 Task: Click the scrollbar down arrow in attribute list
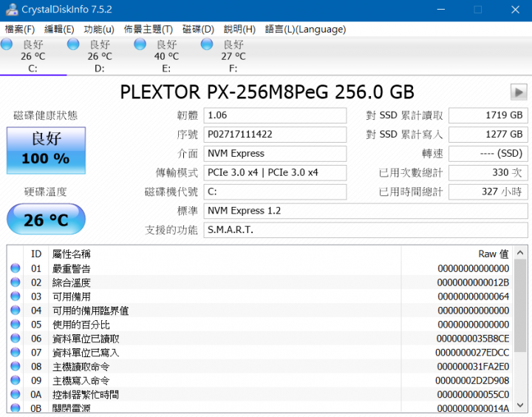point(520,404)
